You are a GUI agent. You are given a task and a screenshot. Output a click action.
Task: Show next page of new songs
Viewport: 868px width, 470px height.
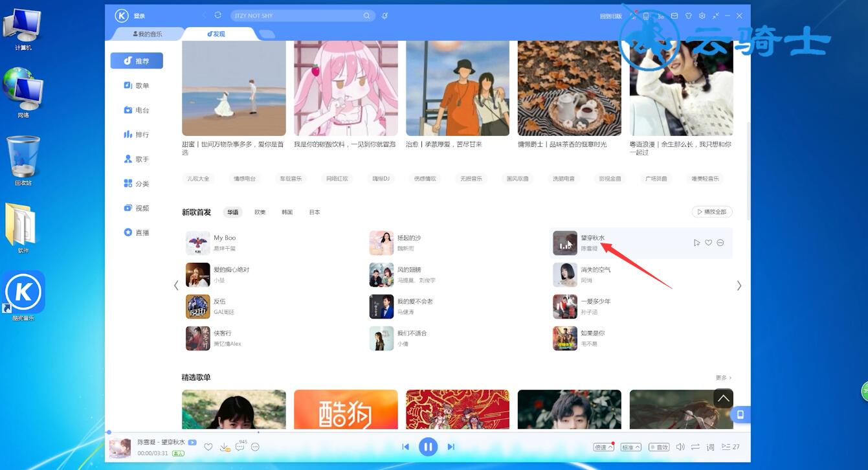click(x=739, y=285)
